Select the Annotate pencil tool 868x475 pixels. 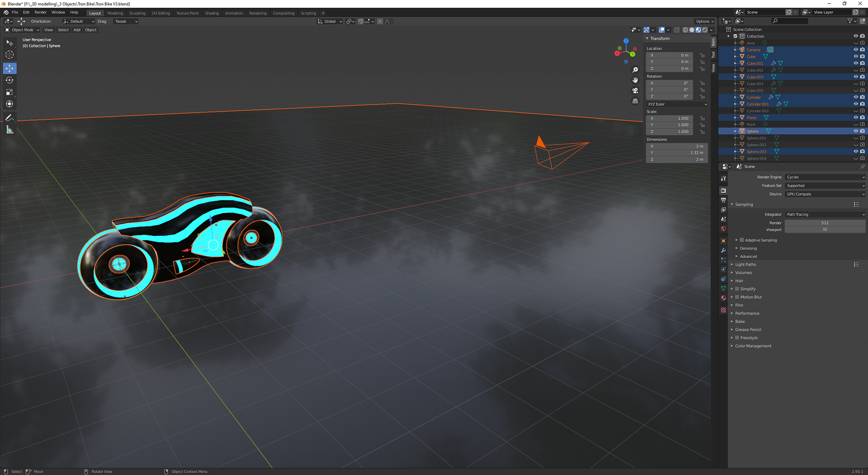coord(9,118)
